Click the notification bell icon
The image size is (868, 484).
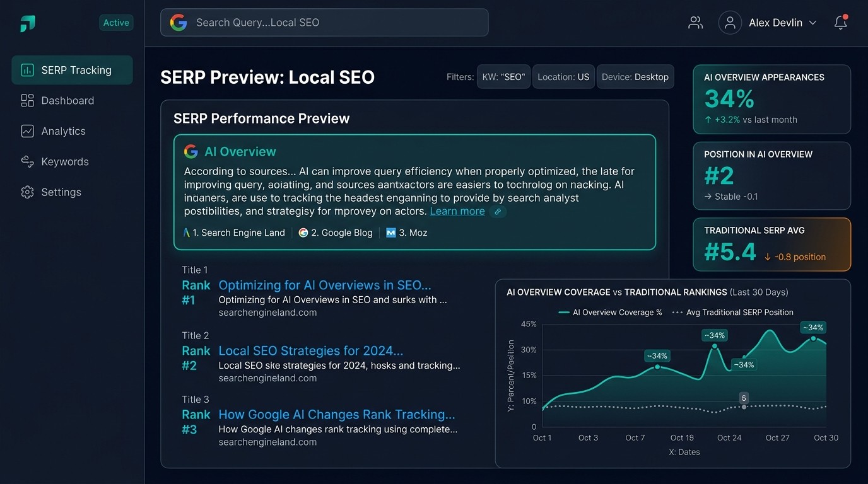(840, 22)
